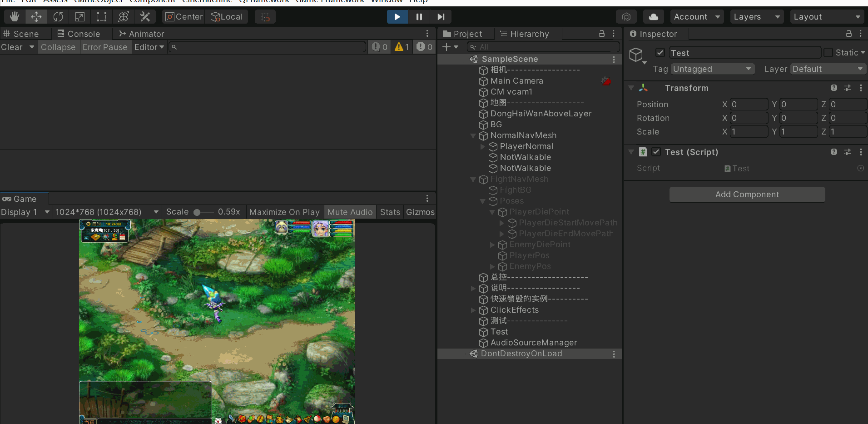The width and height of the screenshot is (868, 424).
Task: Click console Clear button
Action: point(12,47)
